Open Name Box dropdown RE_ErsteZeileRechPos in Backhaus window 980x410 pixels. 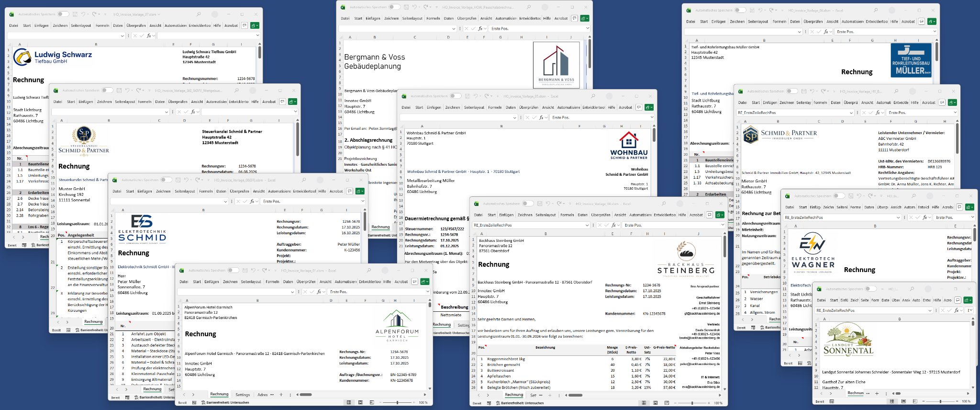pos(587,225)
